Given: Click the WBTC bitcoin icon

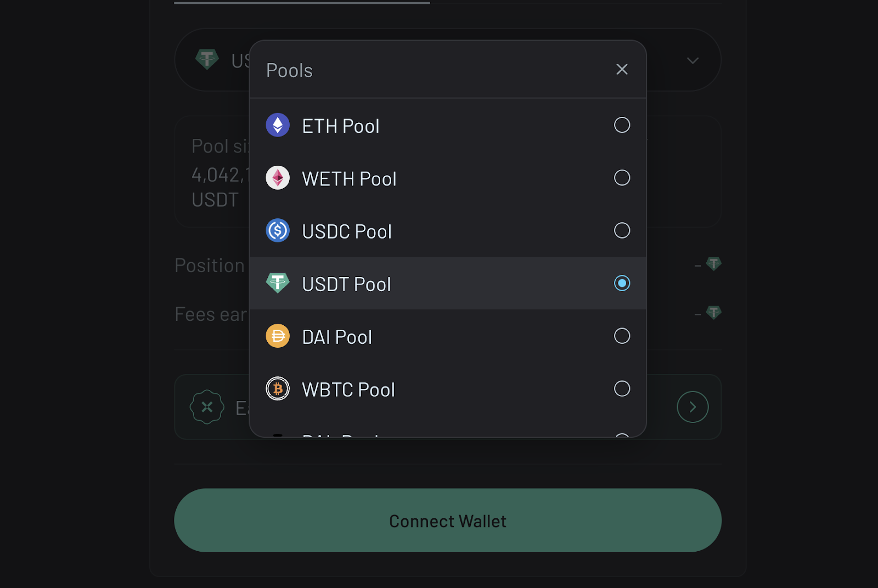Looking at the screenshot, I should click(278, 388).
